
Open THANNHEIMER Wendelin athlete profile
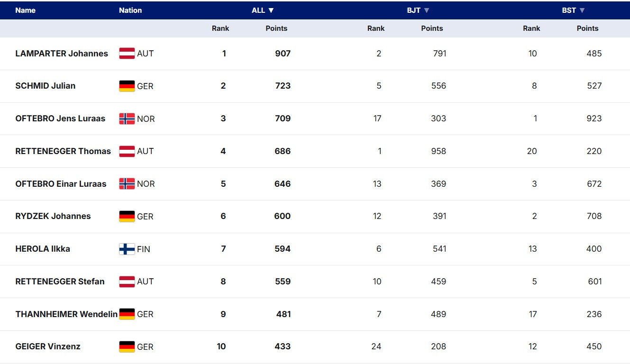click(66, 314)
